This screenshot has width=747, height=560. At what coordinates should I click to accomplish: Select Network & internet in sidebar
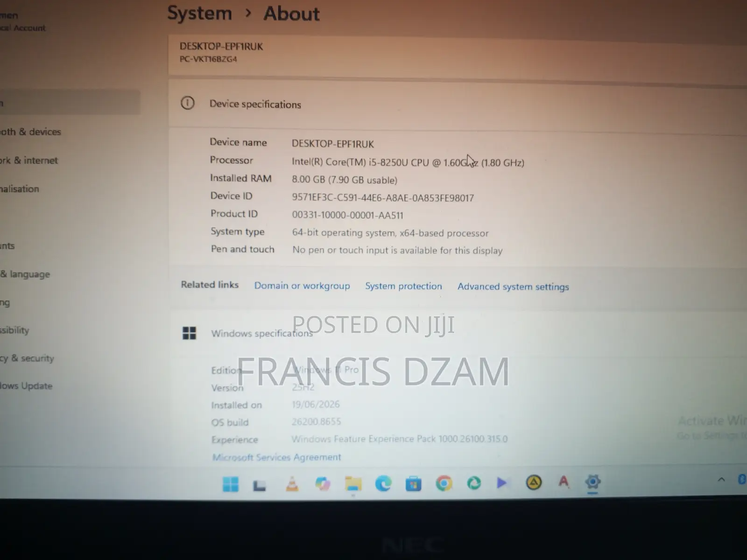coord(29,160)
